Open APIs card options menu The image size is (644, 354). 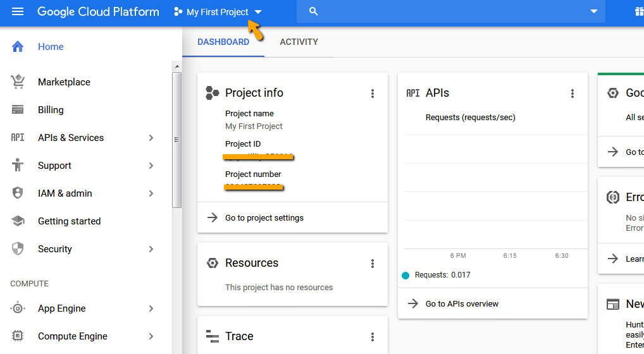(x=572, y=94)
